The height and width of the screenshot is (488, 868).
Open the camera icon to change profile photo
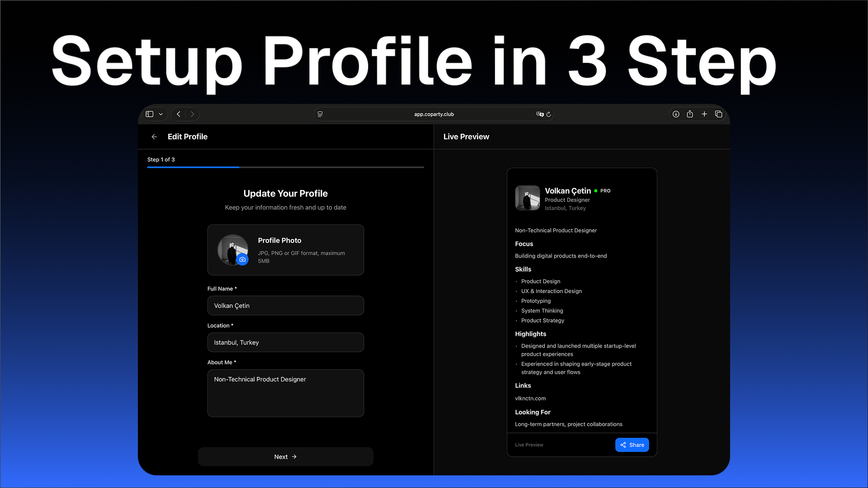pyautogui.click(x=243, y=259)
